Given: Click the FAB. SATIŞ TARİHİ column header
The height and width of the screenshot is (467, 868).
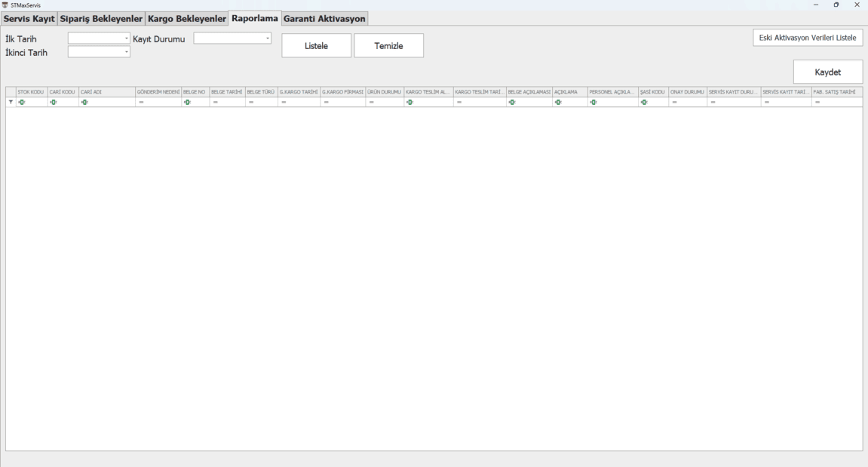Looking at the screenshot, I should (x=837, y=92).
